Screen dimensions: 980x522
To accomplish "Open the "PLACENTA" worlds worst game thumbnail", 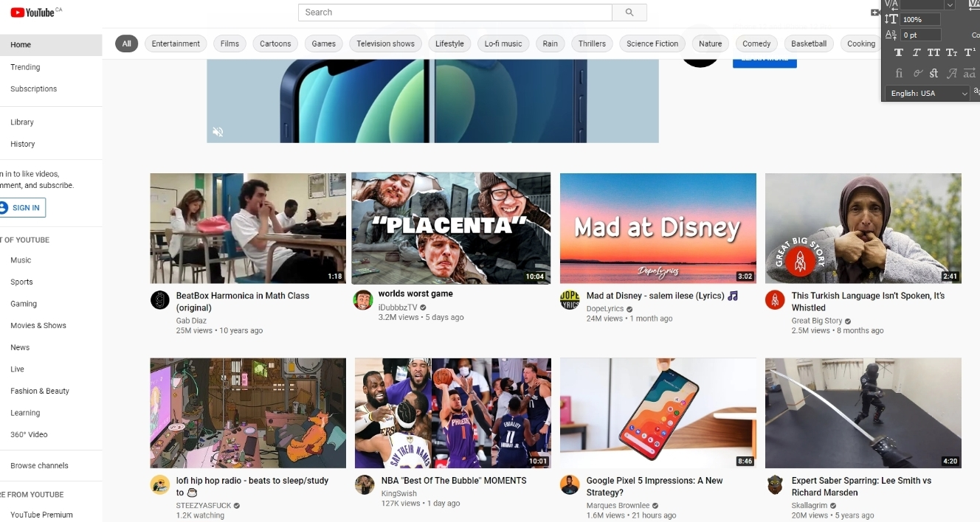I will coord(451,229).
